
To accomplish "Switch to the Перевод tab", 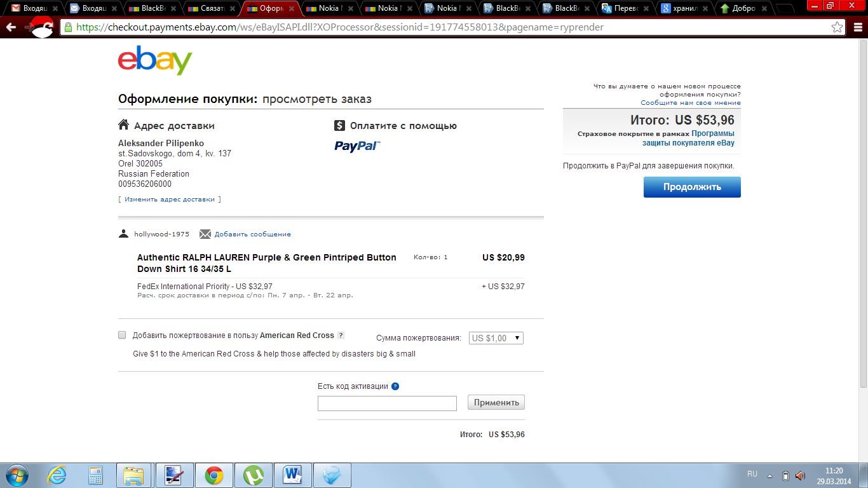I will click(x=627, y=9).
